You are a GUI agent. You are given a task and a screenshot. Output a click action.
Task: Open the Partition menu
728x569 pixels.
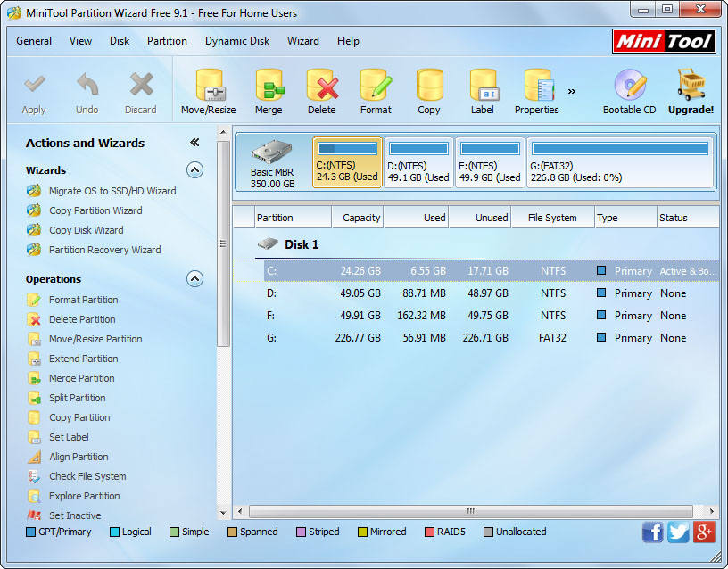point(167,41)
